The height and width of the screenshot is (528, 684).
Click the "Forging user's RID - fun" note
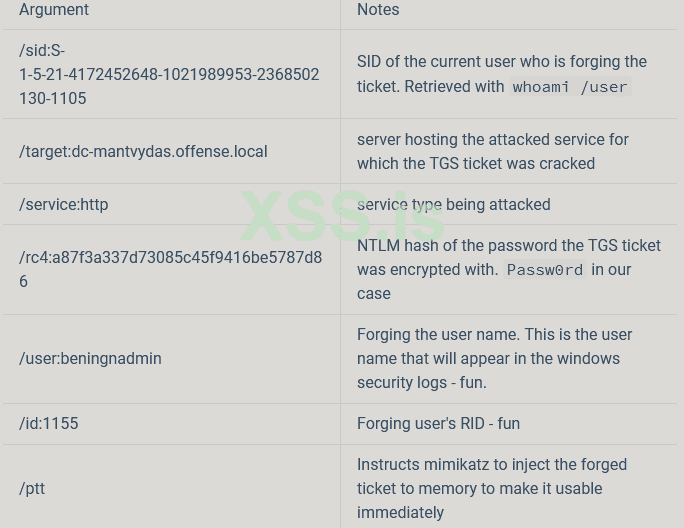pyautogui.click(x=438, y=423)
